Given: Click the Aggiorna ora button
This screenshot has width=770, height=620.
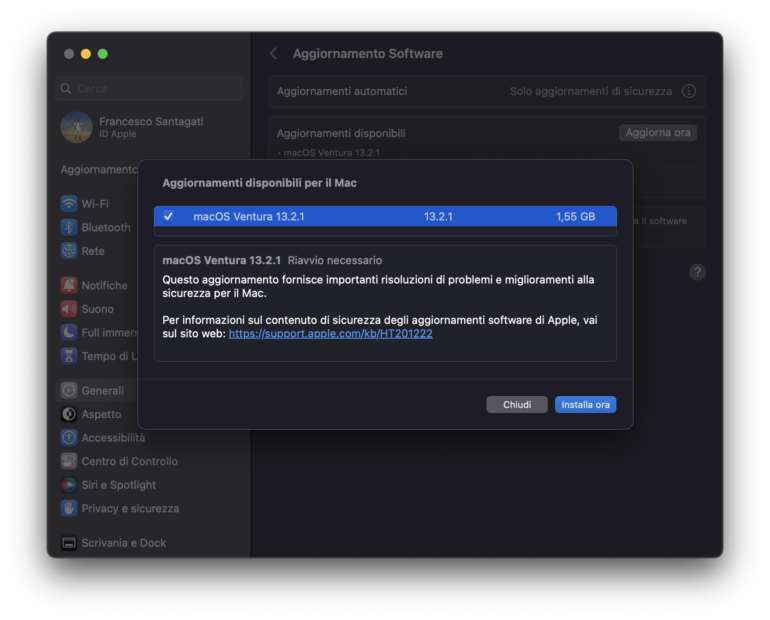Looking at the screenshot, I should click(x=658, y=133).
